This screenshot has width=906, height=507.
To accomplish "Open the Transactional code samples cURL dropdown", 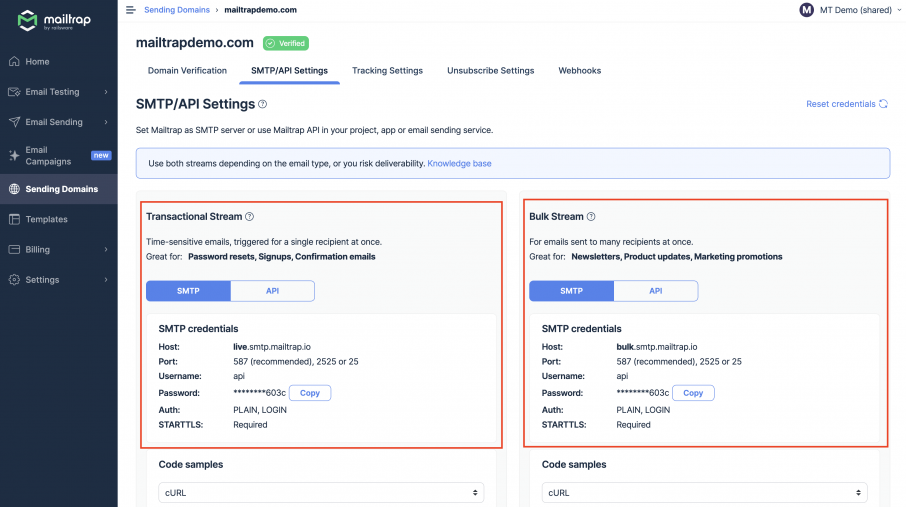I will click(321, 493).
